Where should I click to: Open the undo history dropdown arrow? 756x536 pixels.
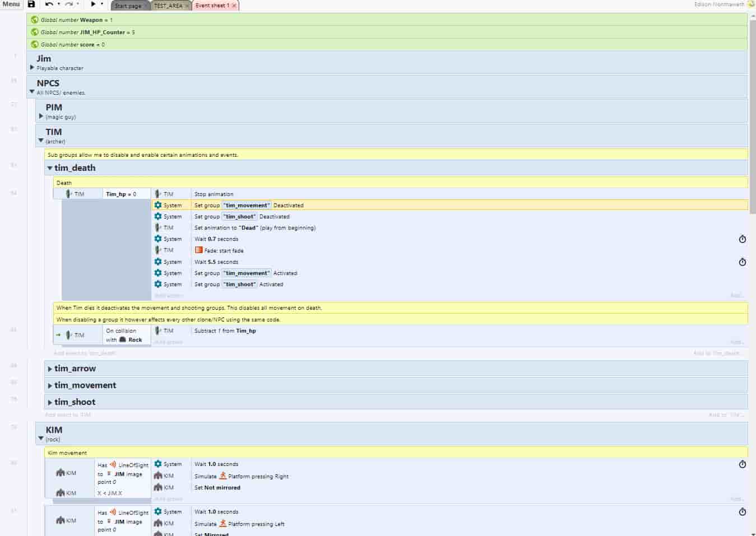(x=58, y=4)
